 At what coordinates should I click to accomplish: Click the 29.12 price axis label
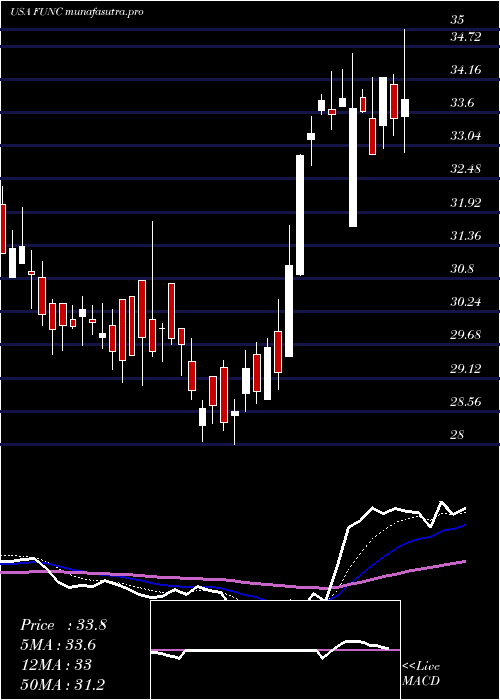point(466,368)
